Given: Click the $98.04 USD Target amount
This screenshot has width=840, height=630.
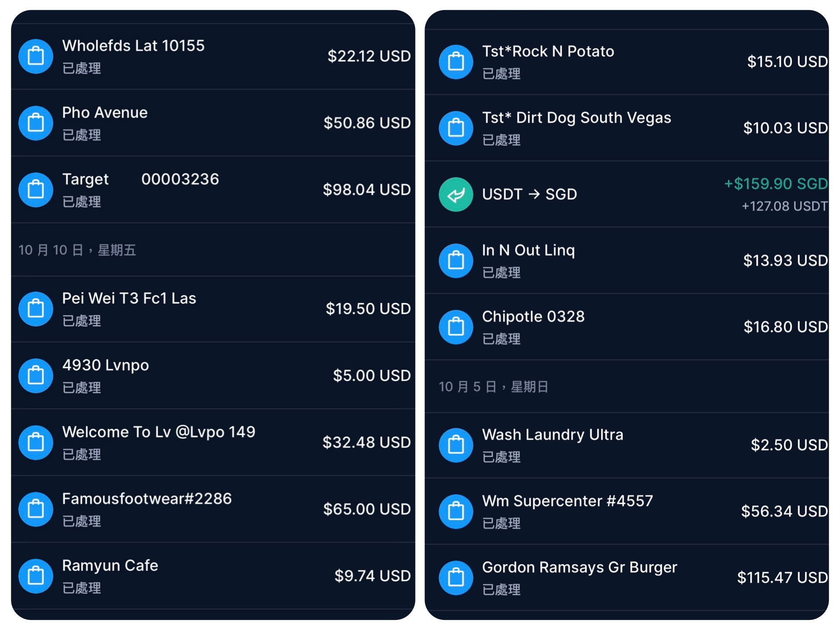Looking at the screenshot, I should pos(367,190).
